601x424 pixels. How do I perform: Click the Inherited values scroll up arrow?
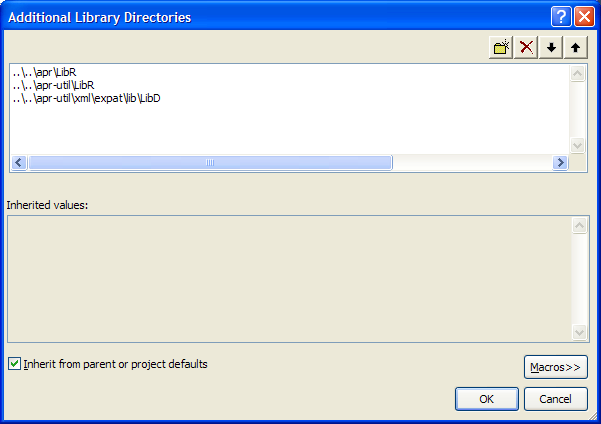tap(579, 225)
